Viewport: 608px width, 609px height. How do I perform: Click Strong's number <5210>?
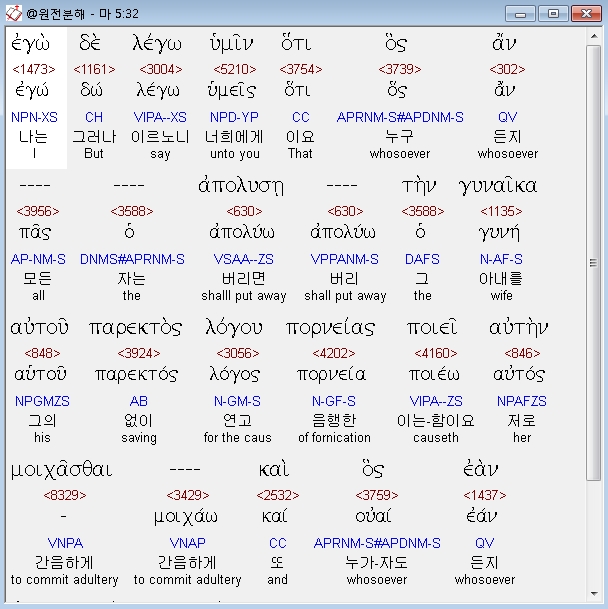coord(235,70)
